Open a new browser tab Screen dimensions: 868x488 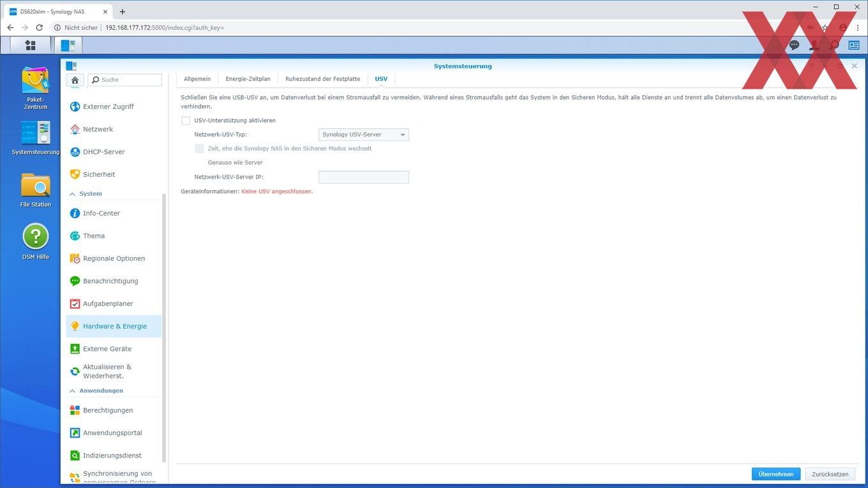point(123,11)
